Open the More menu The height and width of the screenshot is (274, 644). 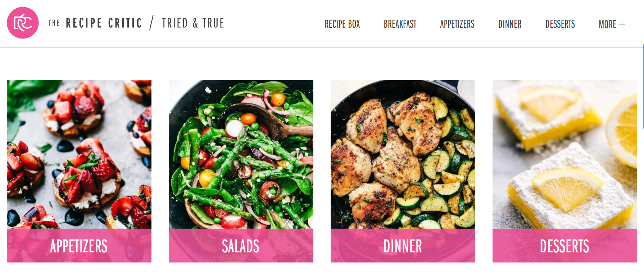point(607,24)
